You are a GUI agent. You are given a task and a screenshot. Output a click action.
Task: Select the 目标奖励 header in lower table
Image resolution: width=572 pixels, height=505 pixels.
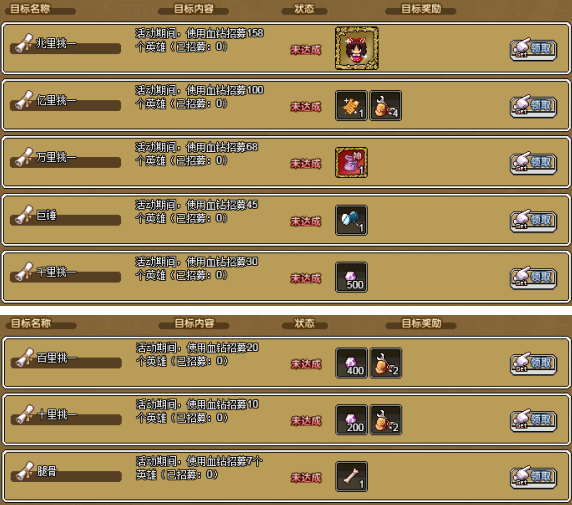click(421, 323)
